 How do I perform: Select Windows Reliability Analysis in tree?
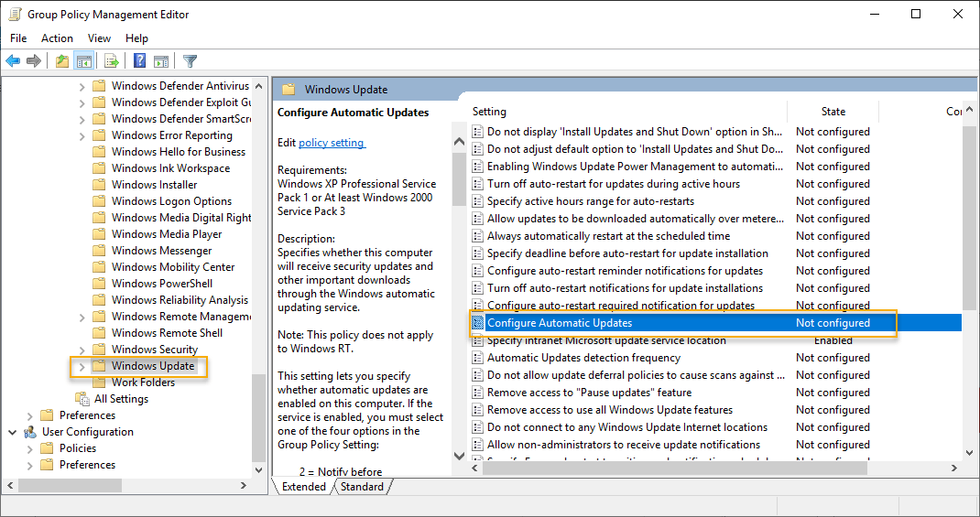pos(180,300)
